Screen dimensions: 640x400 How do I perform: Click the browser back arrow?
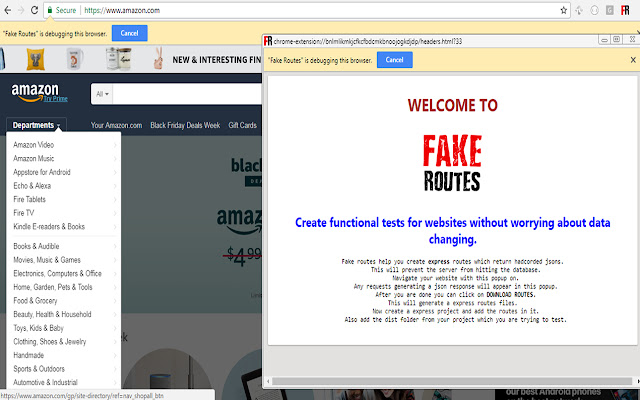click(7, 10)
